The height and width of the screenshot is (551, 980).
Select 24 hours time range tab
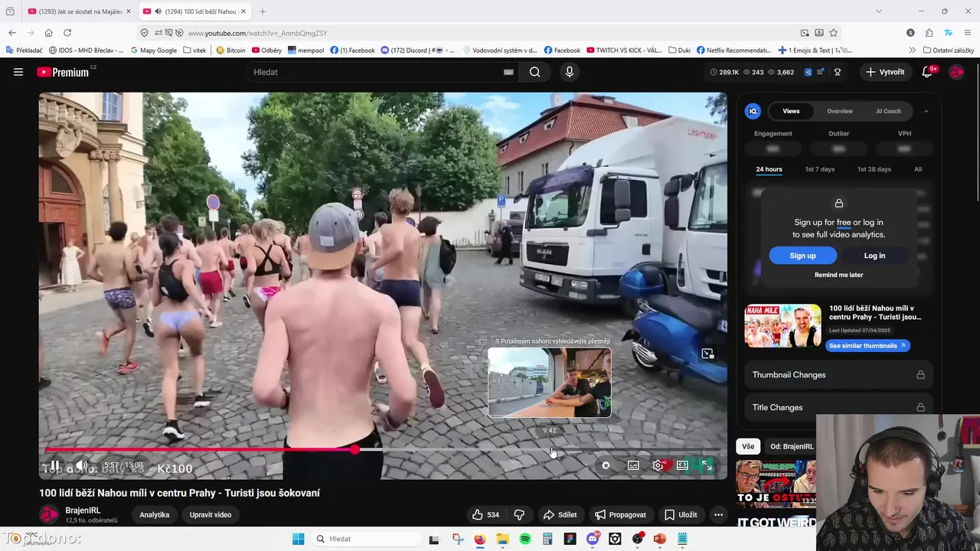(x=769, y=169)
